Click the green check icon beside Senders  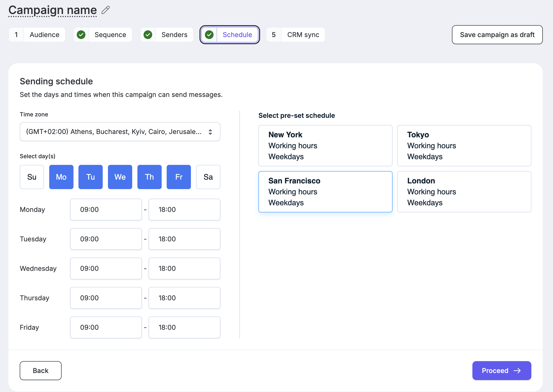(148, 35)
